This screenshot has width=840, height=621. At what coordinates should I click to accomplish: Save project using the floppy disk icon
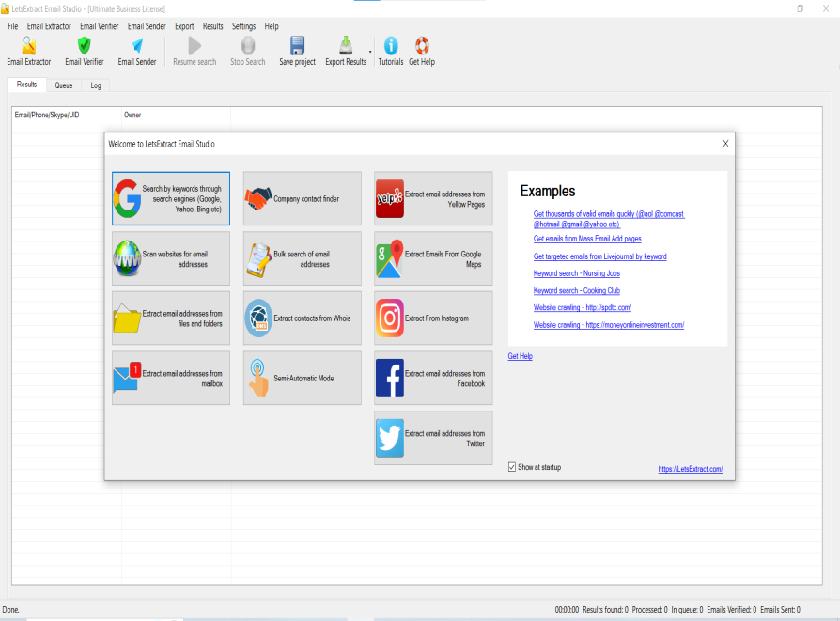point(297,52)
